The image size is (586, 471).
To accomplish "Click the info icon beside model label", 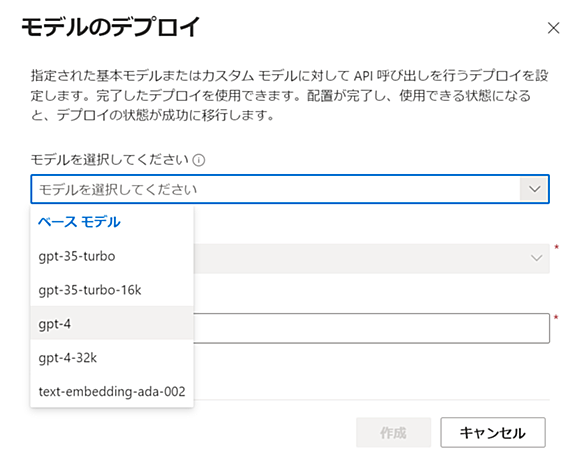I will tap(198, 160).
